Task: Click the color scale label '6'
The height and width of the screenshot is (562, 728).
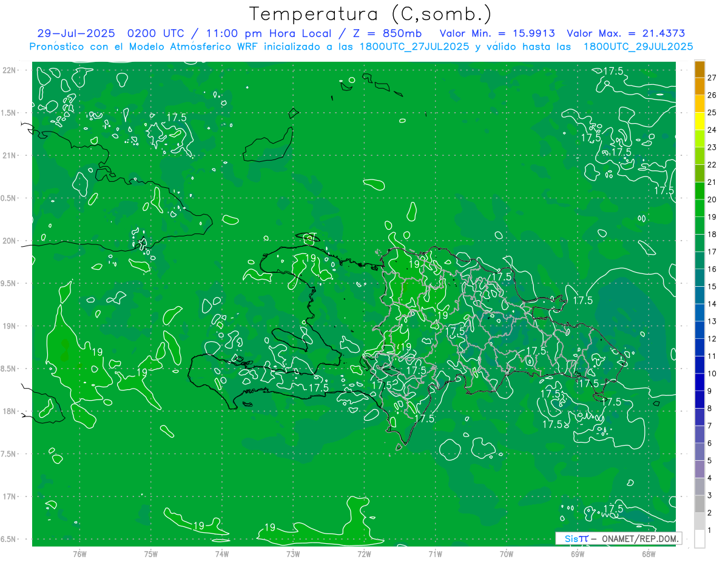Action: [710, 443]
